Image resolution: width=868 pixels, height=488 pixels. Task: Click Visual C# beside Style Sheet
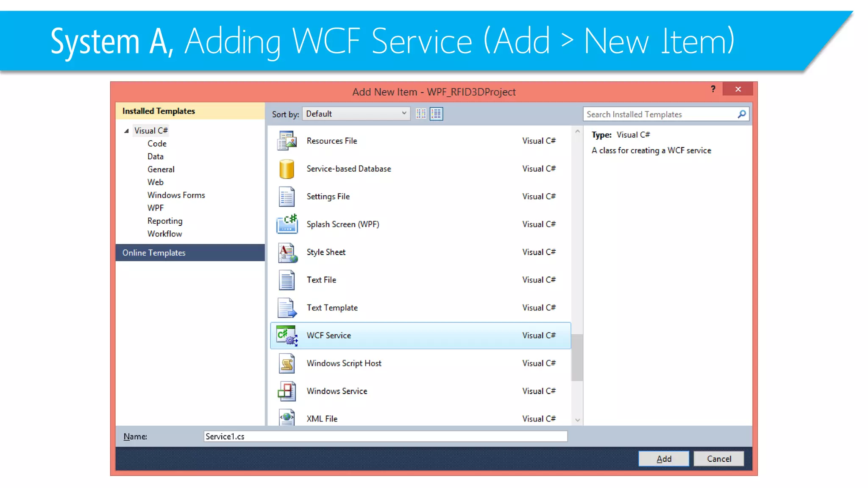(539, 252)
